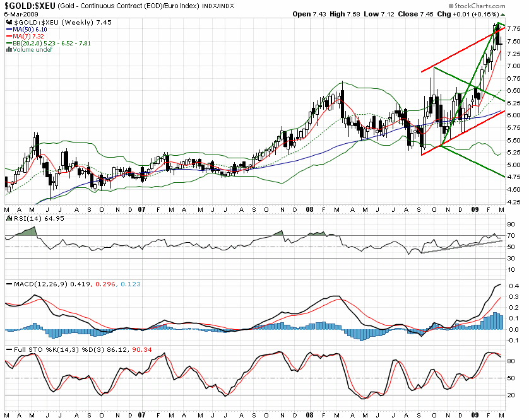Click the red MACD signal value 0.296
Screen dimensions: 529x420
click(x=105, y=284)
